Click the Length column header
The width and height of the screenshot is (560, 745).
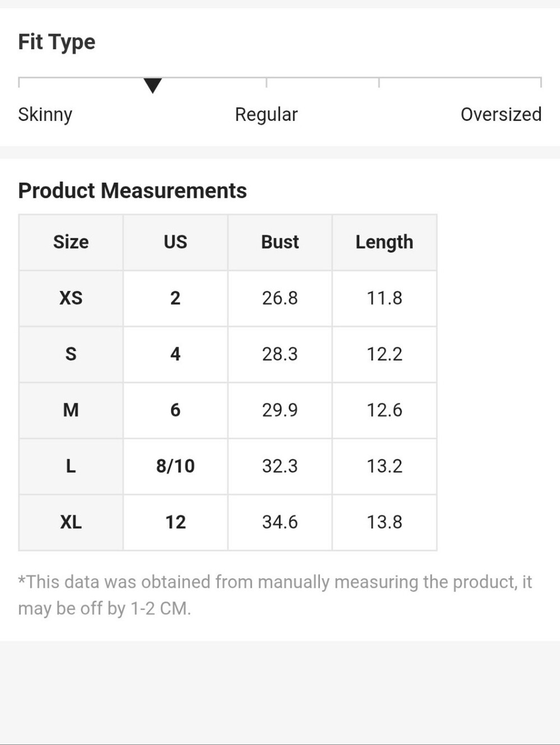coord(385,242)
